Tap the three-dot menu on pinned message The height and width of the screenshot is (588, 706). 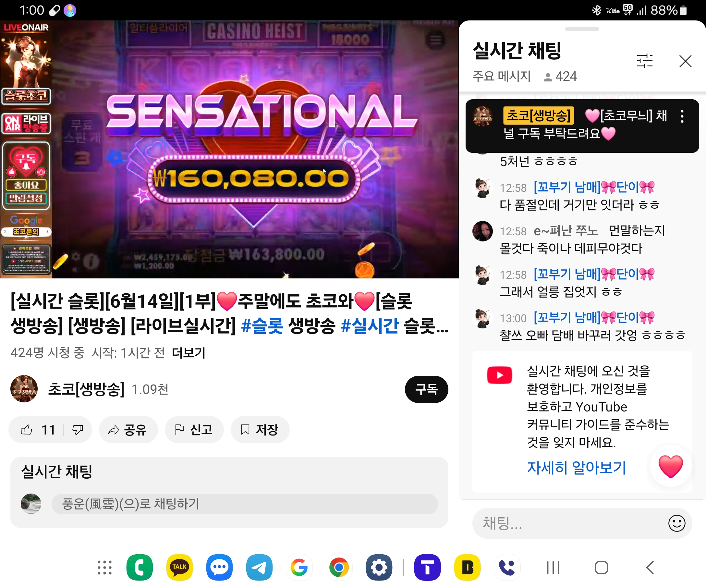pyautogui.click(x=682, y=116)
